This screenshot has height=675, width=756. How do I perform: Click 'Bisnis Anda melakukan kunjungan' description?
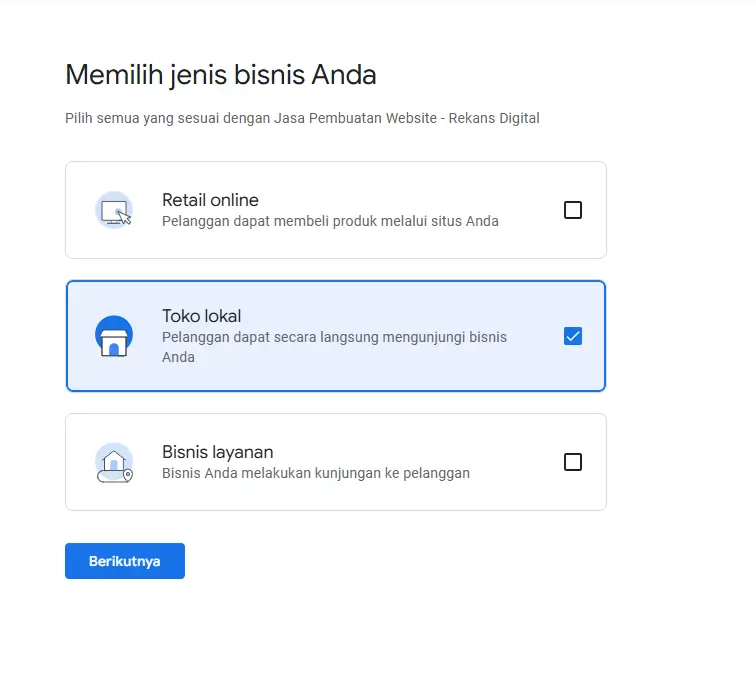(316, 473)
